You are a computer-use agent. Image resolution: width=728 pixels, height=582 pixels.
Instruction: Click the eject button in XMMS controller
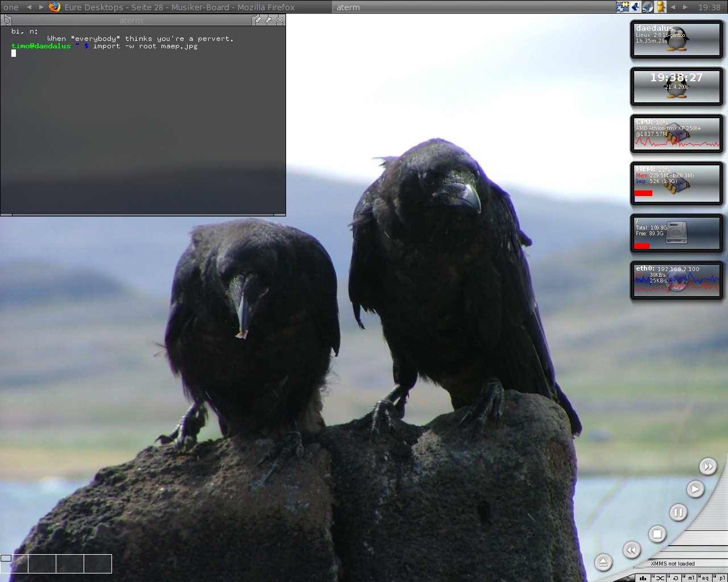click(x=603, y=563)
